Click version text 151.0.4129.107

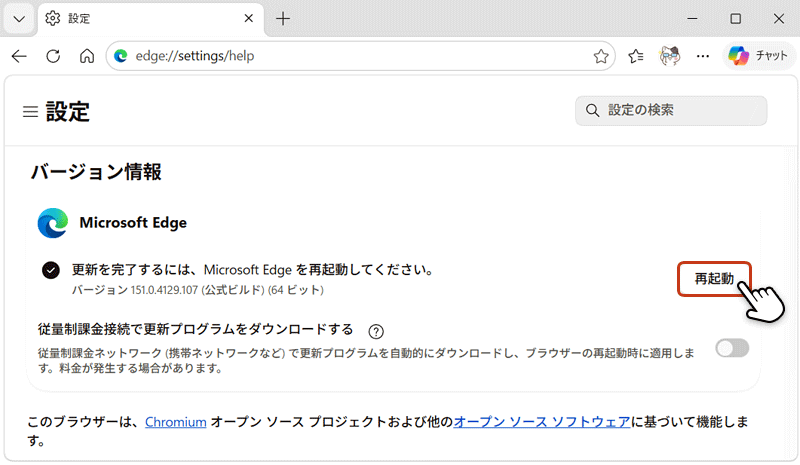click(164, 290)
